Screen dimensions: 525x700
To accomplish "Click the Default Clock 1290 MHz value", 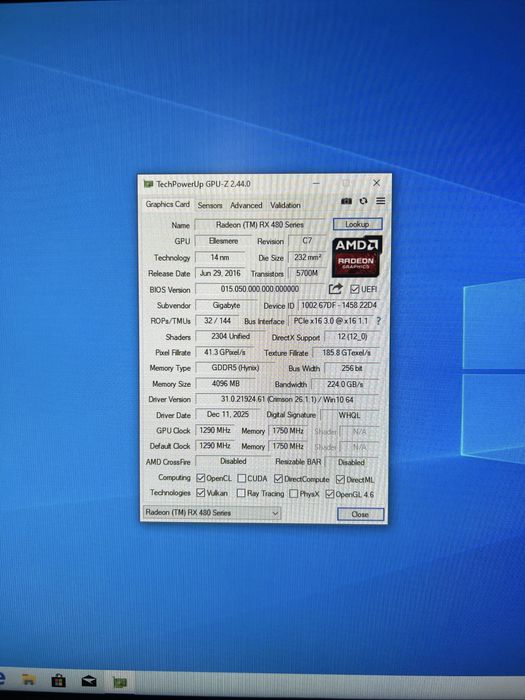I will pyautogui.click(x=215, y=446).
